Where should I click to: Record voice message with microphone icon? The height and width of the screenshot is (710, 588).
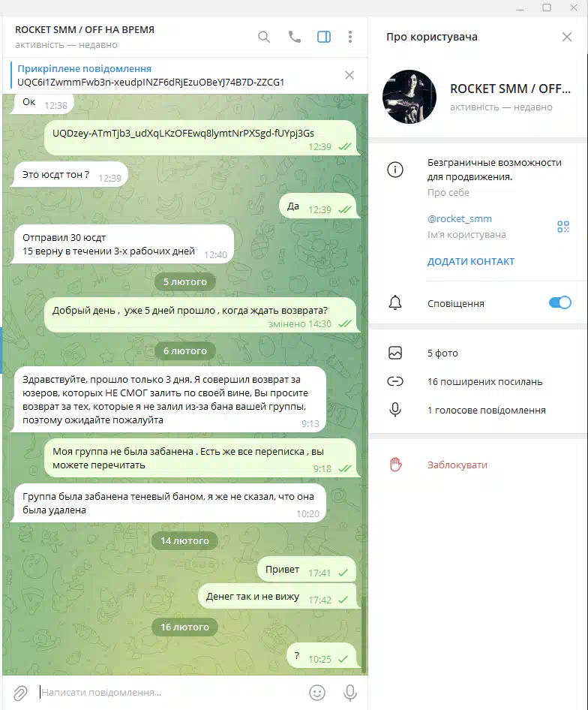(350, 692)
